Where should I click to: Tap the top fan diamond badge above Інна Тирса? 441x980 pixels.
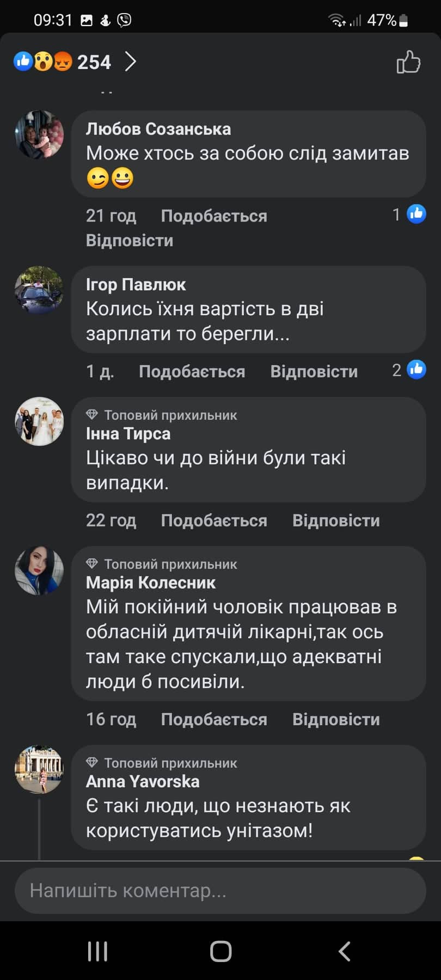(92, 415)
